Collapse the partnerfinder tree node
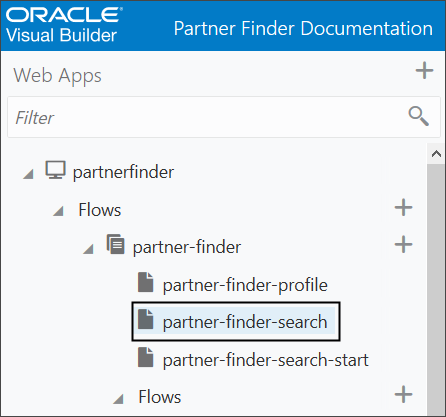The image size is (446, 417). click(x=29, y=174)
